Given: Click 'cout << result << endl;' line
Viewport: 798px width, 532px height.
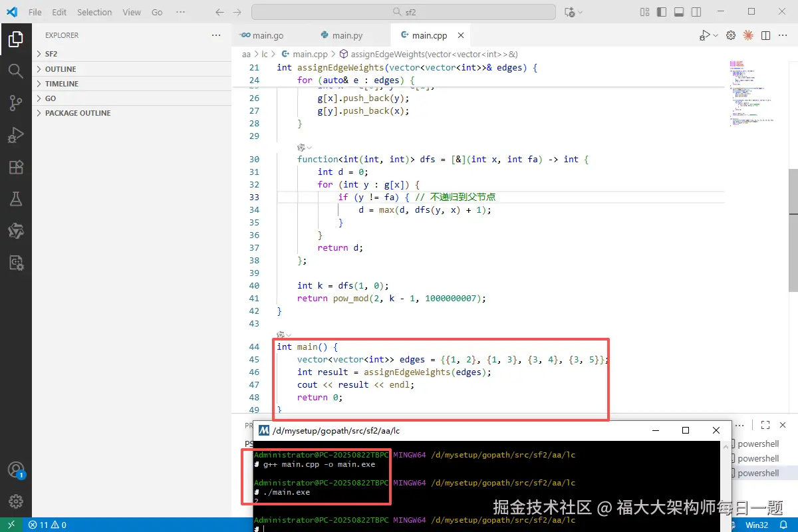Looking at the screenshot, I should pos(355,384).
